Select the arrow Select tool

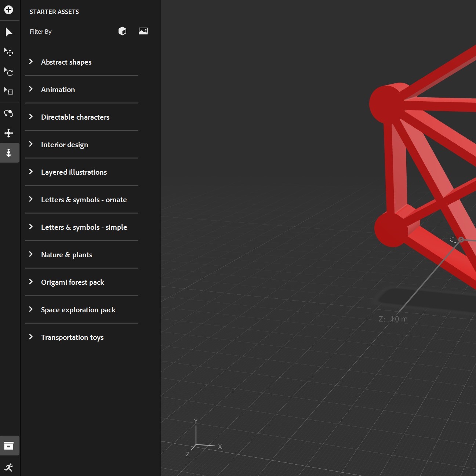[9, 32]
